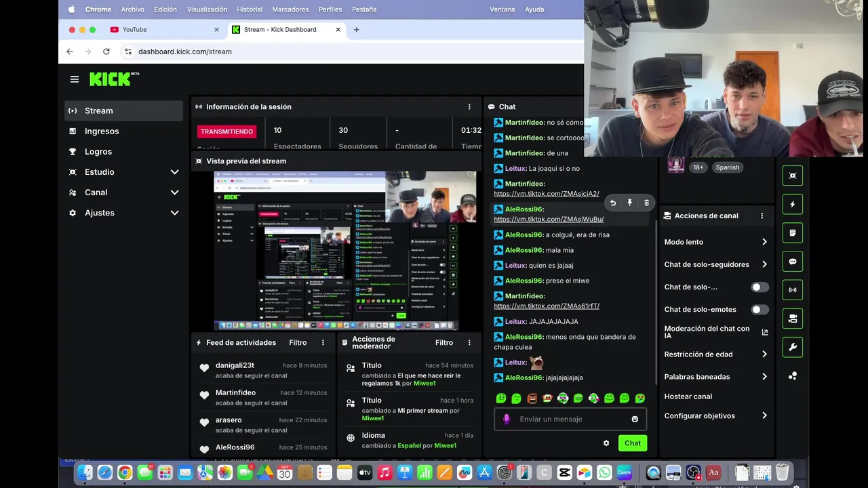Delete the highlighted AleRossi96 message
868x488 pixels.
646,203
